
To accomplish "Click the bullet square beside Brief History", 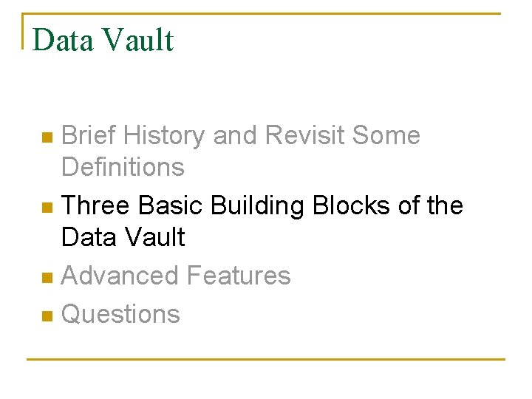I will pyautogui.click(x=47, y=137).
